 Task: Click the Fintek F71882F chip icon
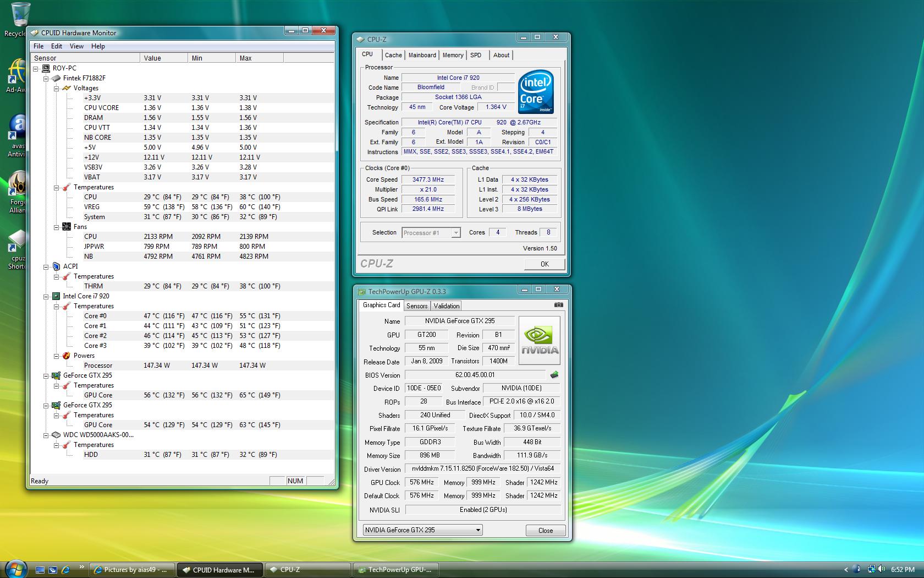coord(56,78)
